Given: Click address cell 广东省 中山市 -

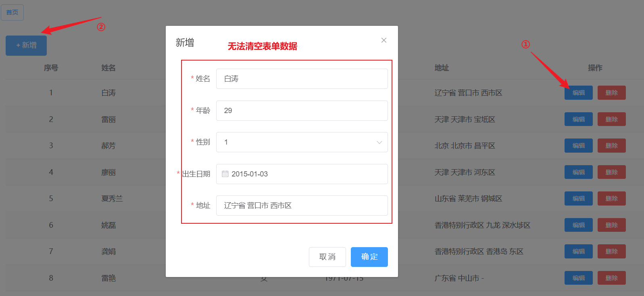Looking at the screenshot, I should [x=459, y=278].
